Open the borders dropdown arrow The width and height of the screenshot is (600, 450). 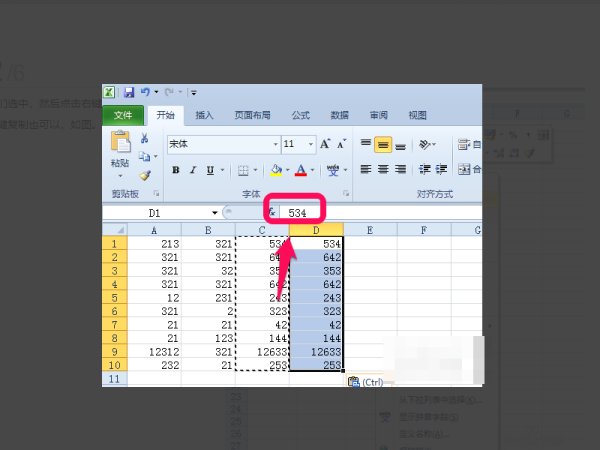point(255,170)
